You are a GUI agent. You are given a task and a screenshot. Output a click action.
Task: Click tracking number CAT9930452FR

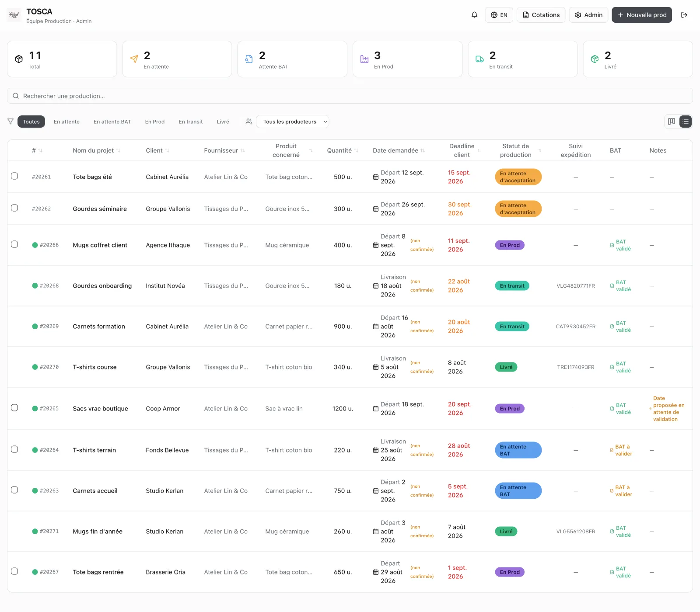tap(576, 327)
